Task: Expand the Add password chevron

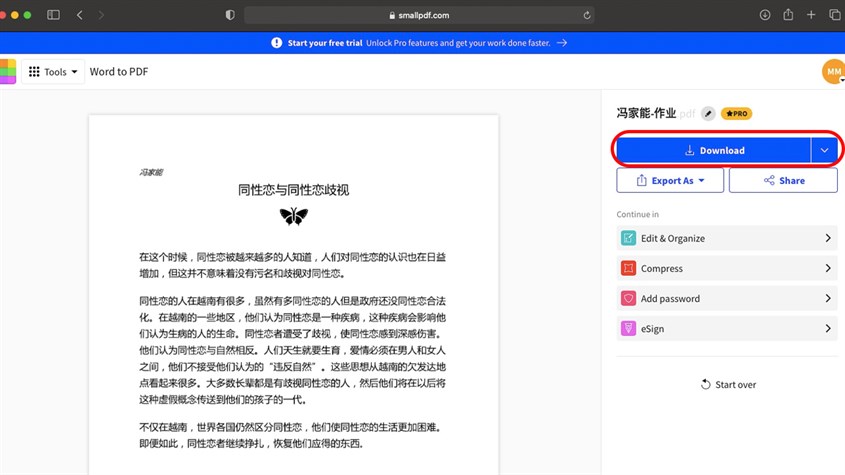Action: click(828, 299)
